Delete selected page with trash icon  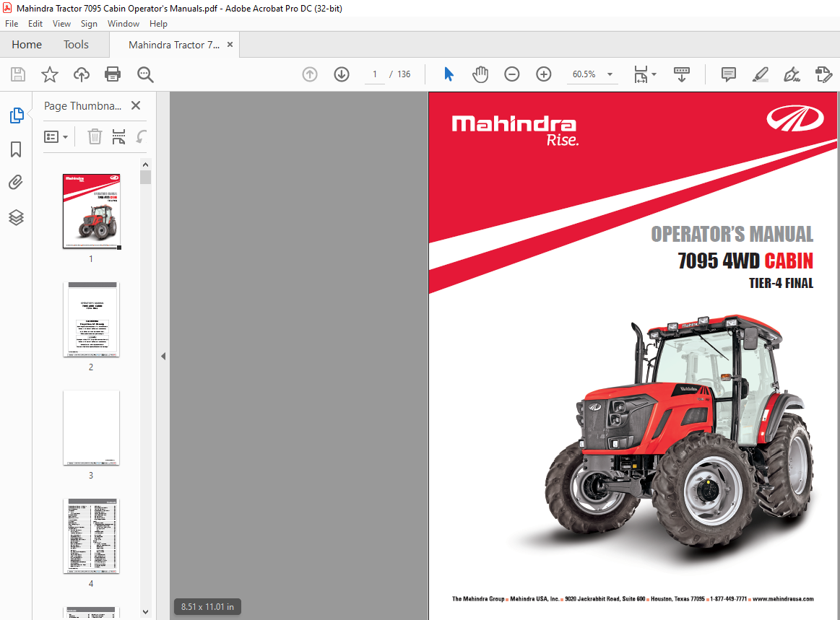point(95,136)
